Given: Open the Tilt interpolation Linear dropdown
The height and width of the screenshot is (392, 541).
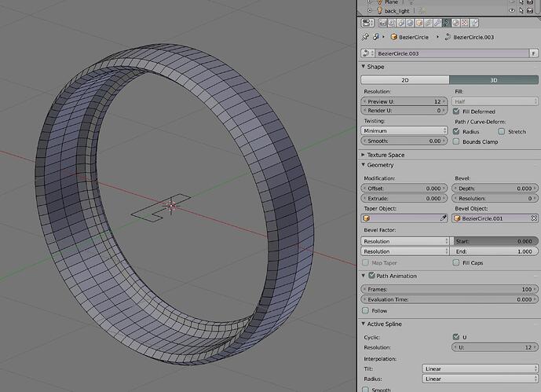Looking at the screenshot, I should click(x=480, y=368).
